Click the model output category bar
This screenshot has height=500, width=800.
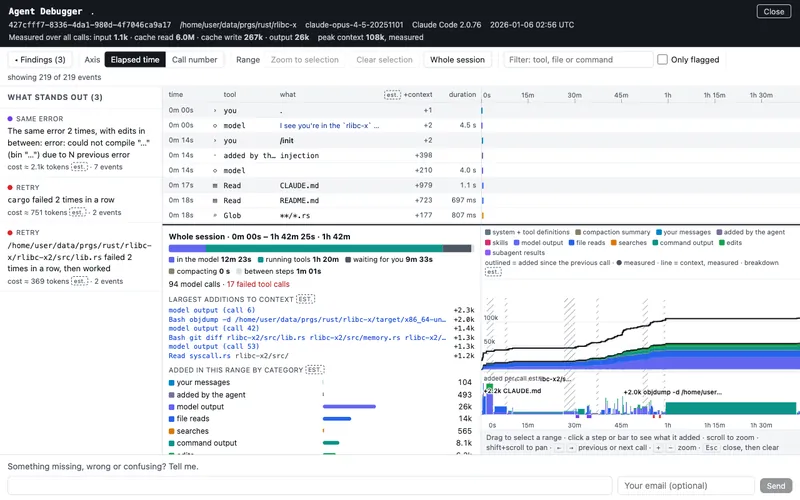[x=349, y=407]
